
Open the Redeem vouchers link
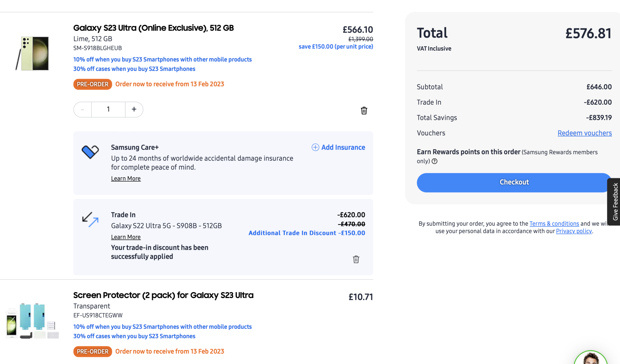pyautogui.click(x=584, y=133)
